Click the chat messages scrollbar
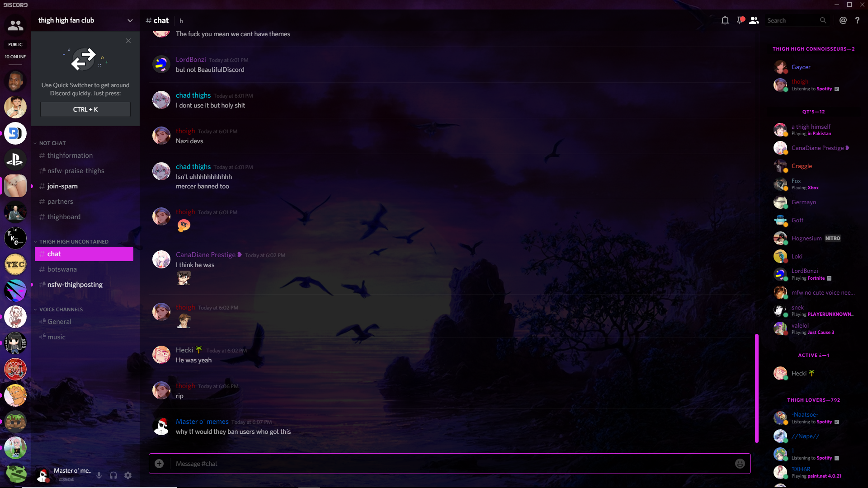The image size is (868, 488). (756, 389)
